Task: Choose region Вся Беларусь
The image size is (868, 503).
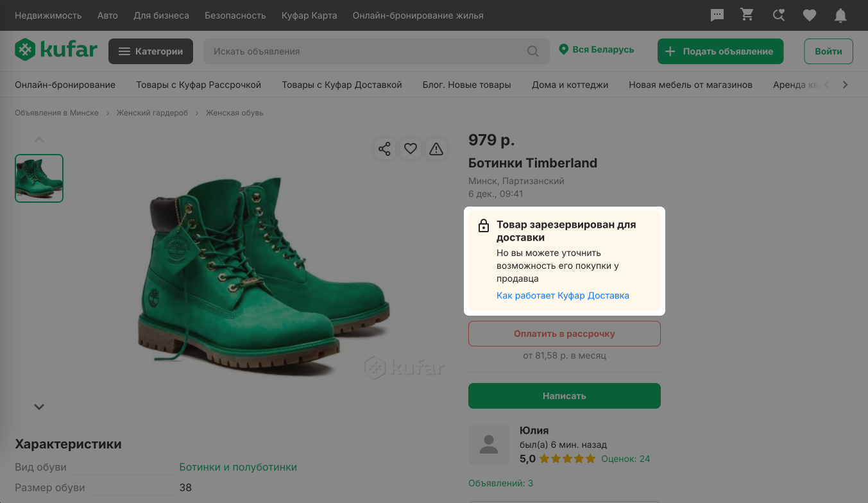Action: point(597,49)
